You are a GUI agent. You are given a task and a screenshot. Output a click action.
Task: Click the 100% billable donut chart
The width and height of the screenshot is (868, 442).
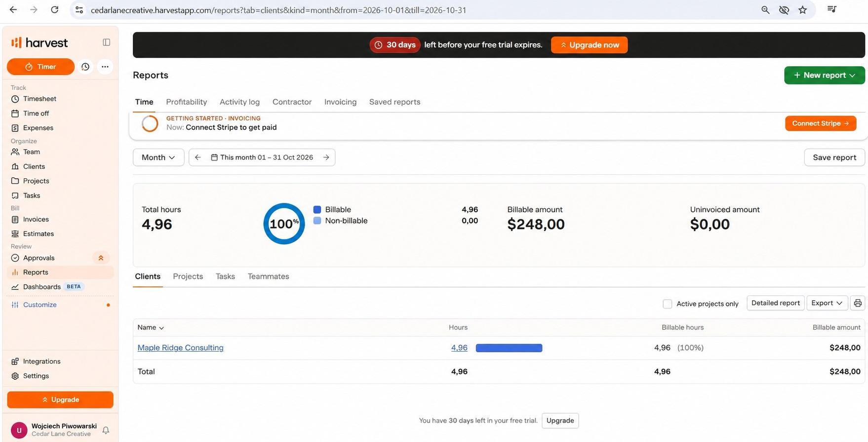pyautogui.click(x=284, y=224)
